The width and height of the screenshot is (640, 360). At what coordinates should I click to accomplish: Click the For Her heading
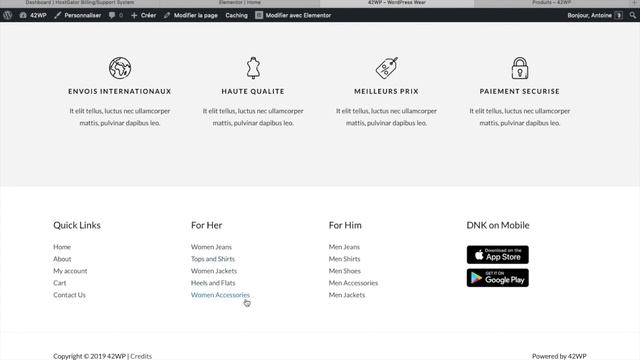[x=207, y=225]
